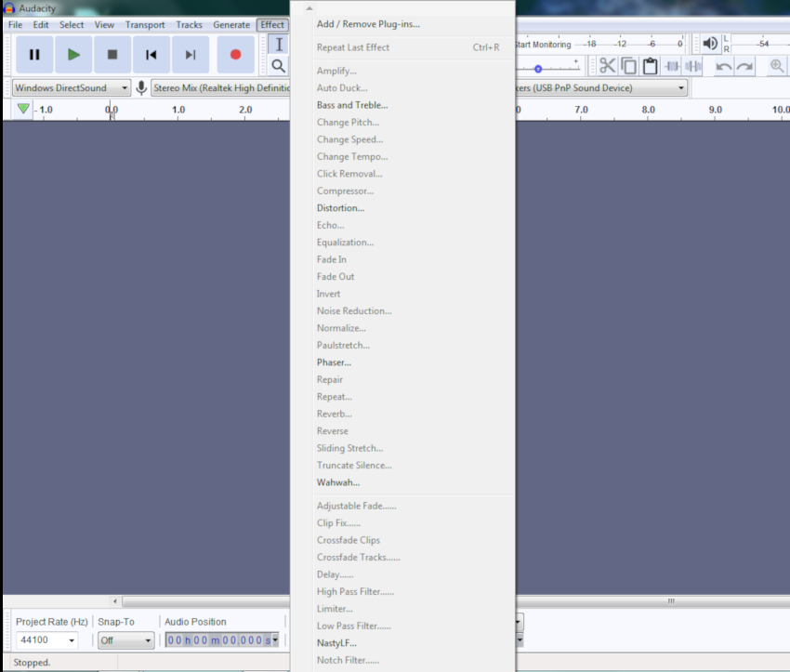Click the Silence audio selection icon
Image resolution: width=790 pixels, height=672 pixels.
click(x=693, y=66)
